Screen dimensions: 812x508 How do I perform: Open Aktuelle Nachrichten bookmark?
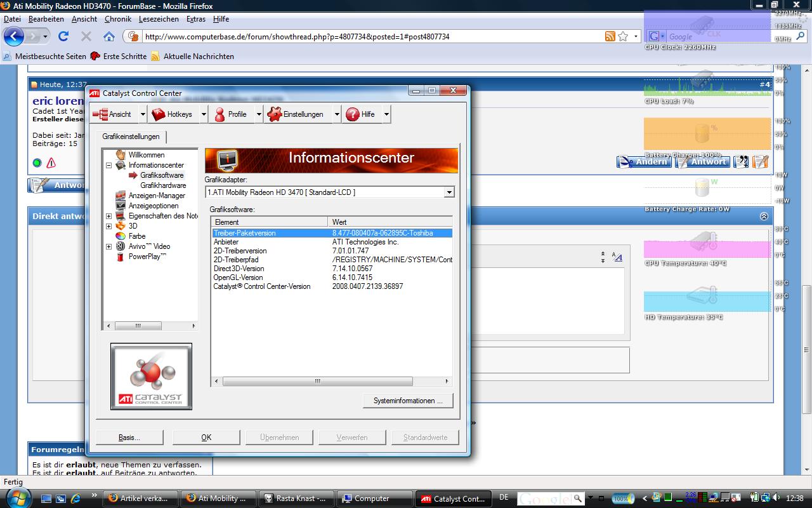coord(192,56)
